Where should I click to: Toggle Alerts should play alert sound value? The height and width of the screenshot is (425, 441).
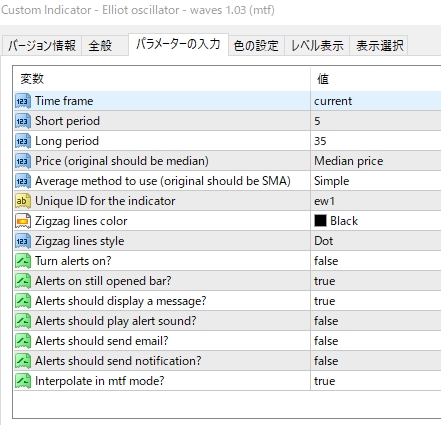click(376, 321)
